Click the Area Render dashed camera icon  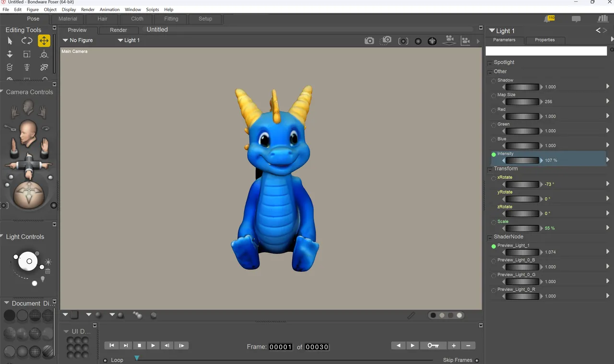point(386,41)
